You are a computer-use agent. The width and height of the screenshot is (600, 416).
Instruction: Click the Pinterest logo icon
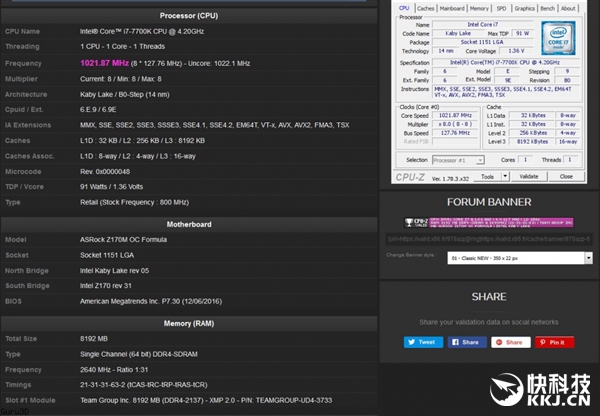(x=543, y=342)
